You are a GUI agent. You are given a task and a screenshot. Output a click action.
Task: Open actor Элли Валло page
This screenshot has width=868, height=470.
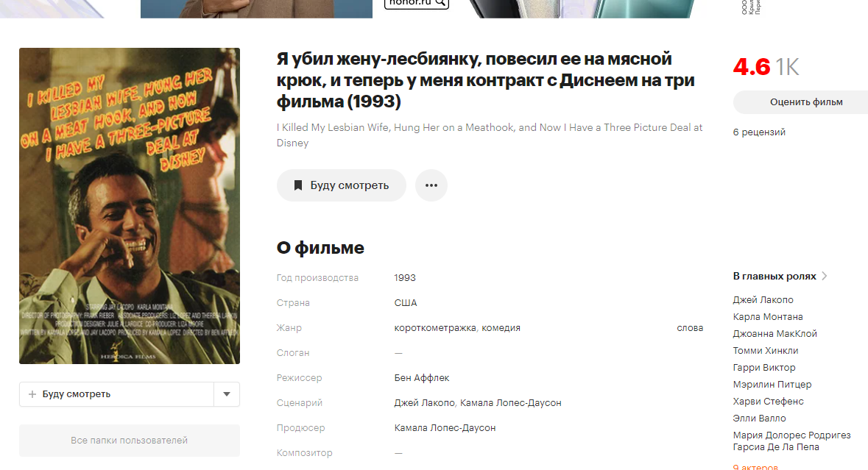[760, 418]
